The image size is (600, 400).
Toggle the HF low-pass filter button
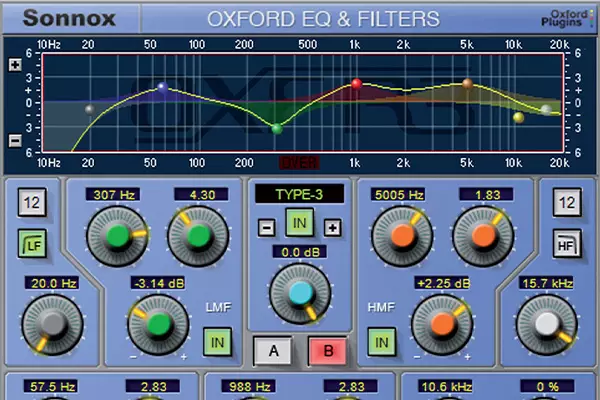point(567,244)
